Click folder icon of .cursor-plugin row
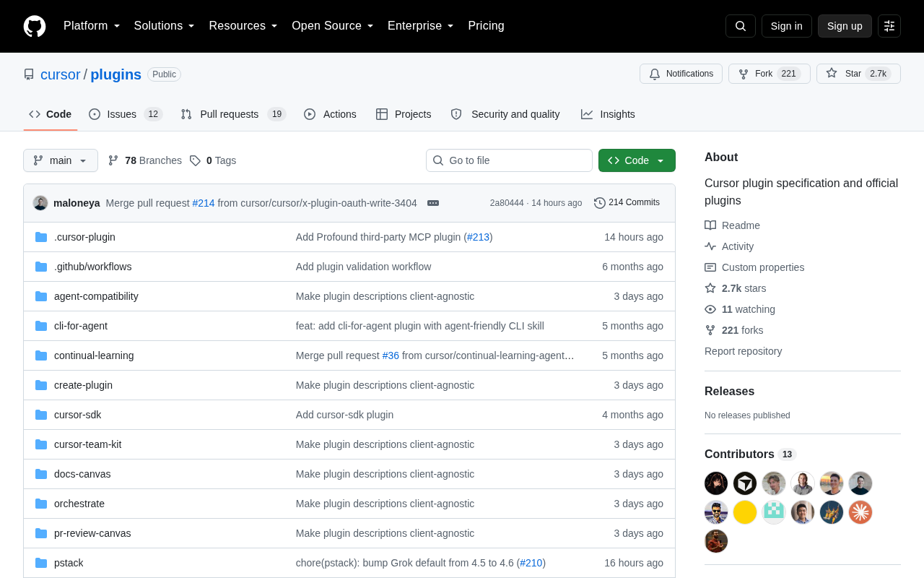The image size is (924, 578). coord(41,237)
